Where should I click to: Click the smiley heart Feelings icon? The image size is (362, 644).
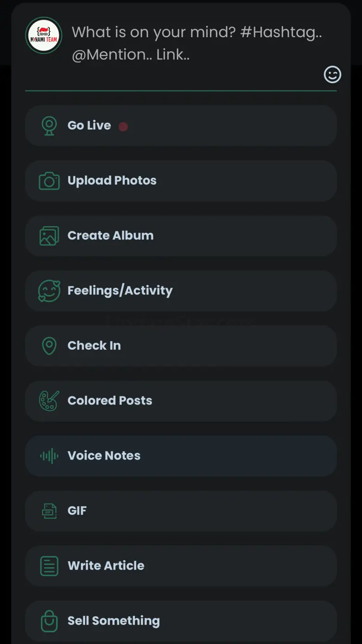pyautogui.click(x=49, y=291)
